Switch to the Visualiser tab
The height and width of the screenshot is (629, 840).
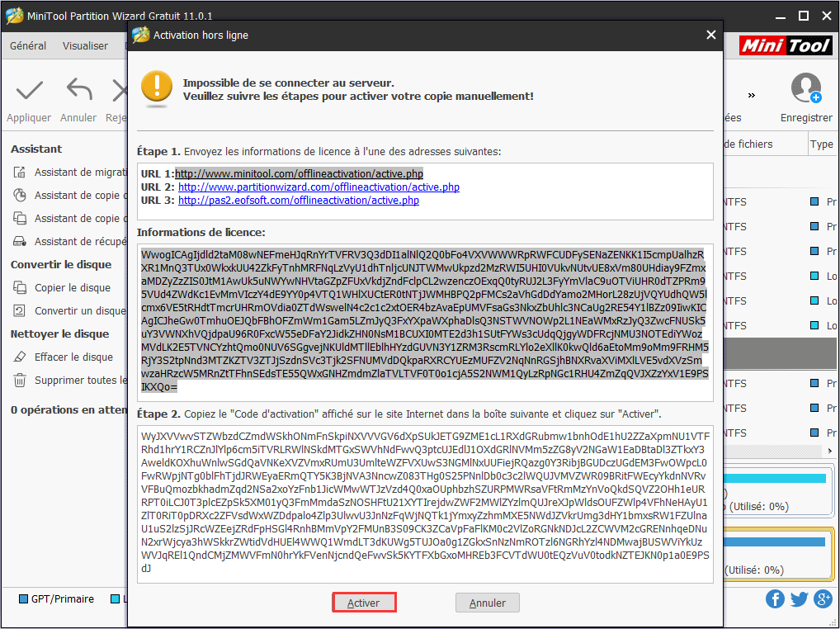(x=84, y=45)
